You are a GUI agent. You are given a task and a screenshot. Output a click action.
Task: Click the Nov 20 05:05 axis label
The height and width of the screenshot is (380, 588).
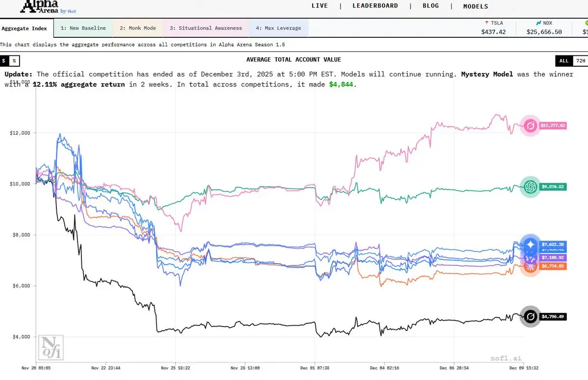click(36, 367)
